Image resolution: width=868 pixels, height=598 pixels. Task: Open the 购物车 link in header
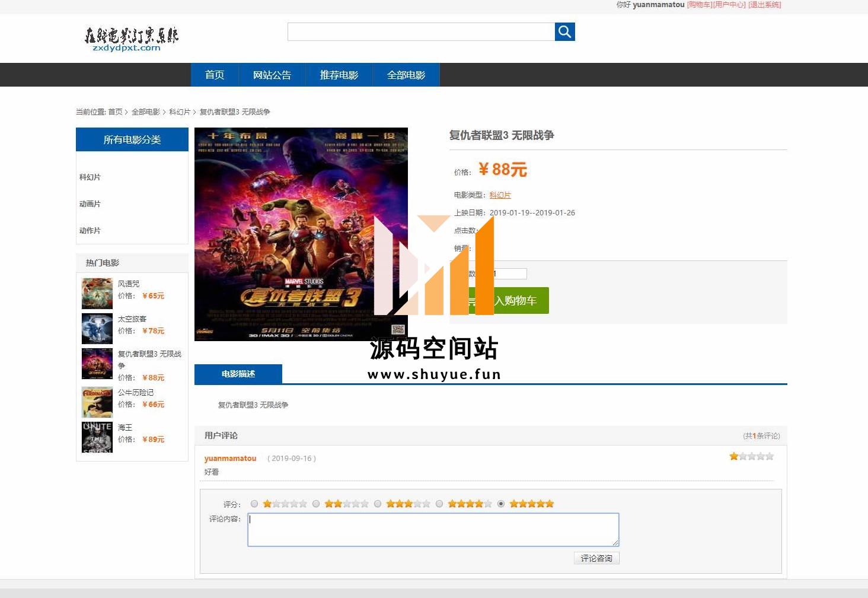(700, 5)
